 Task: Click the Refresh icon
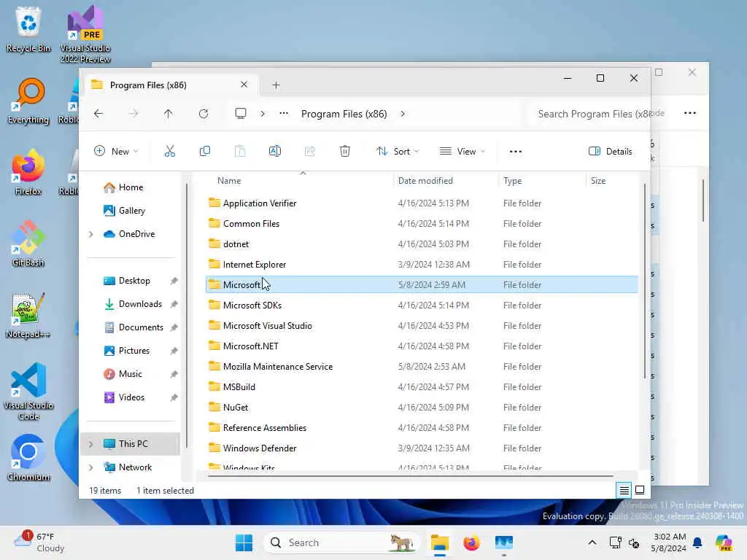click(x=204, y=114)
